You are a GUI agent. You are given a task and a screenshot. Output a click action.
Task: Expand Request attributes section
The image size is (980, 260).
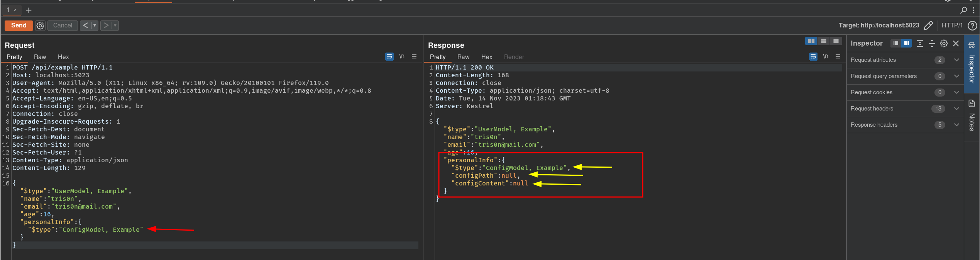click(x=956, y=60)
